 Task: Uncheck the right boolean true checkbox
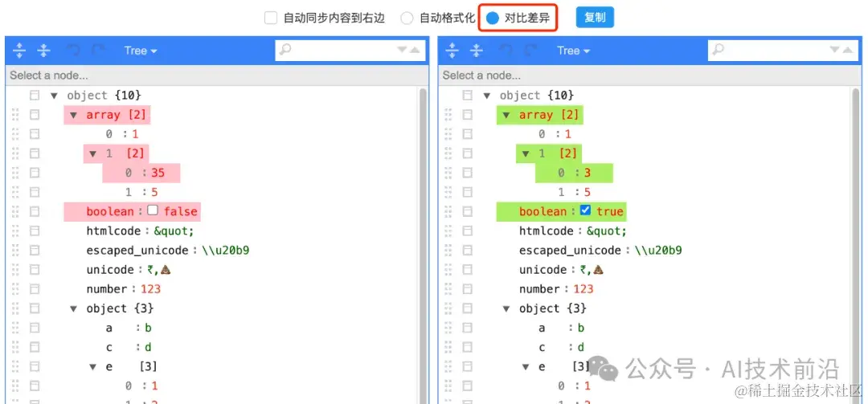click(586, 210)
